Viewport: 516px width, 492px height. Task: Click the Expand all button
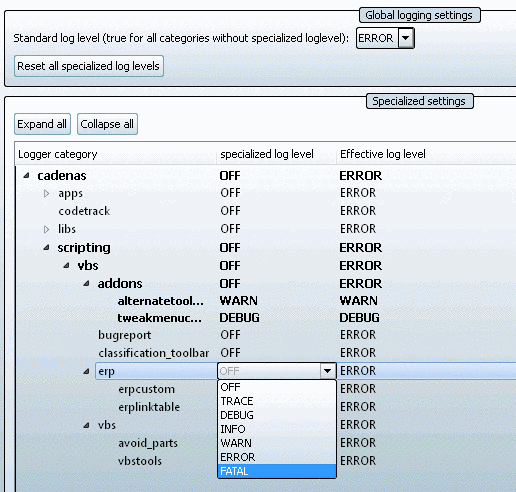[x=42, y=124]
